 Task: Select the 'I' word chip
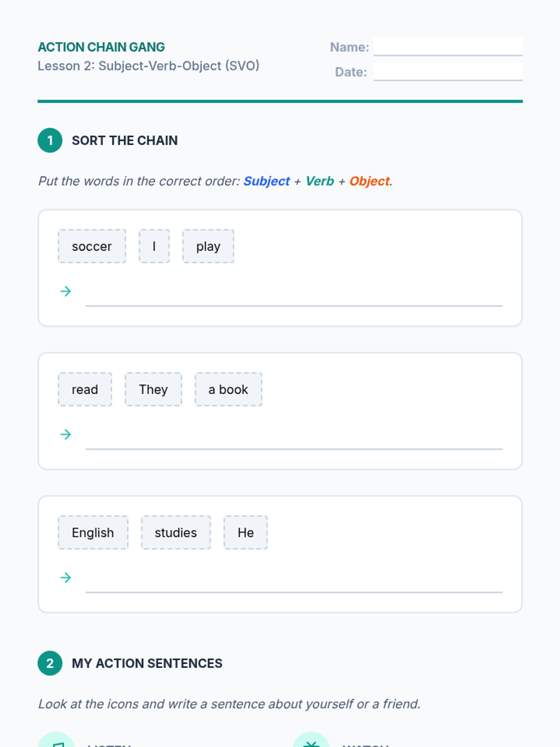pyautogui.click(x=154, y=247)
